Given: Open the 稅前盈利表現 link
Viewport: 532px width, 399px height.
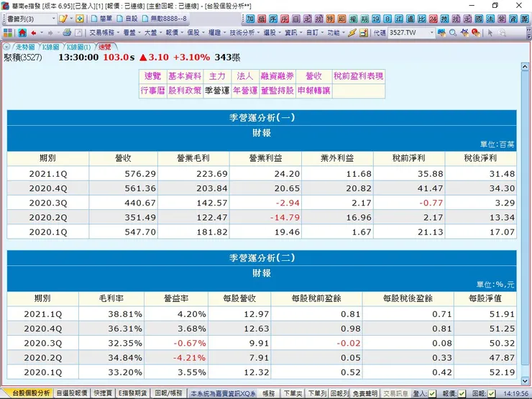Looking at the screenshot, I should click(x=359, y=76).
